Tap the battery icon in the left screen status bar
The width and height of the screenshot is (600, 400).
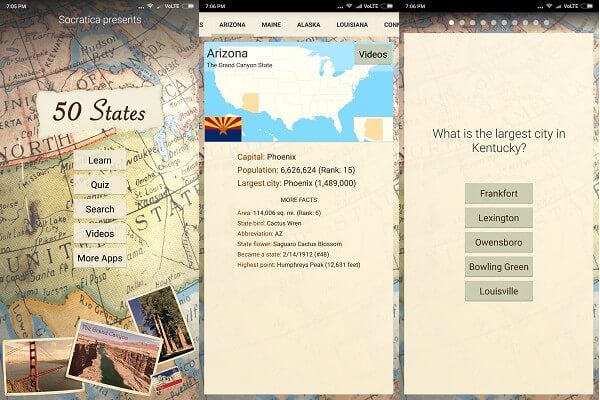[188, 6]
